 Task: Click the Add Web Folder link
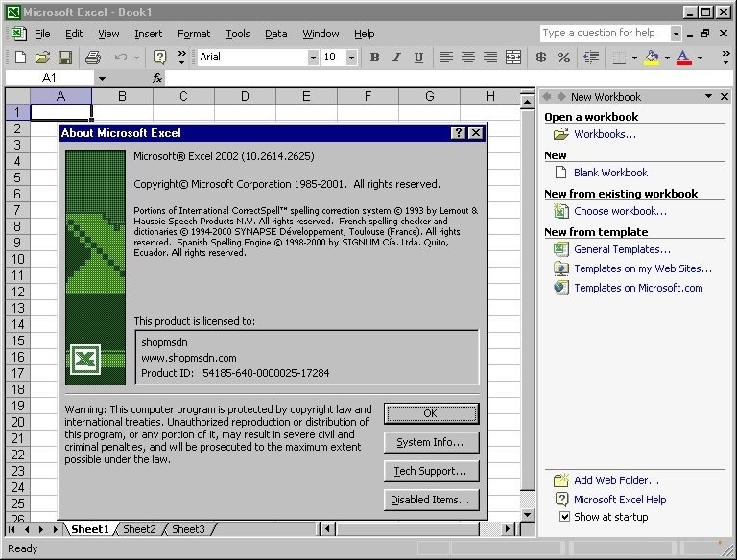point(616,480)
